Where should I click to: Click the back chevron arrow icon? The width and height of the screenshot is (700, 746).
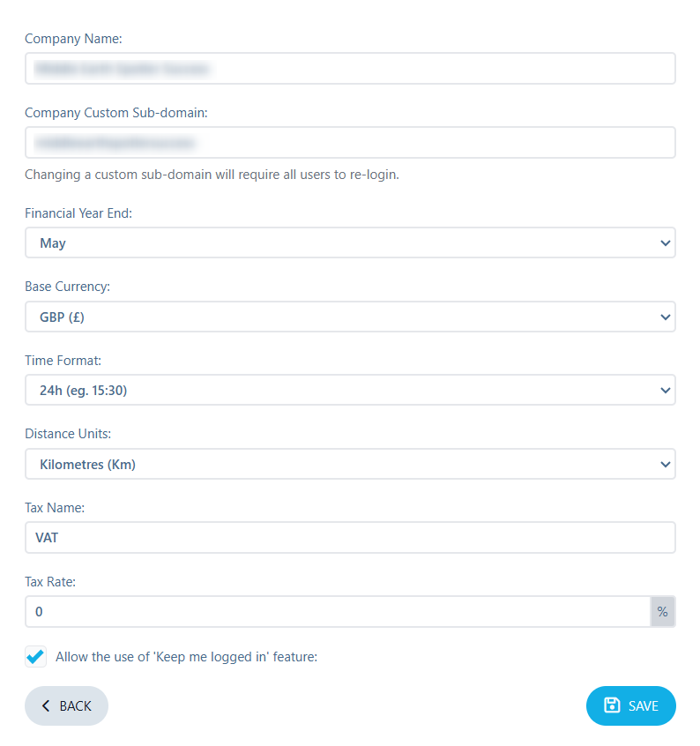pyautogui.click(x=46, y=705)
